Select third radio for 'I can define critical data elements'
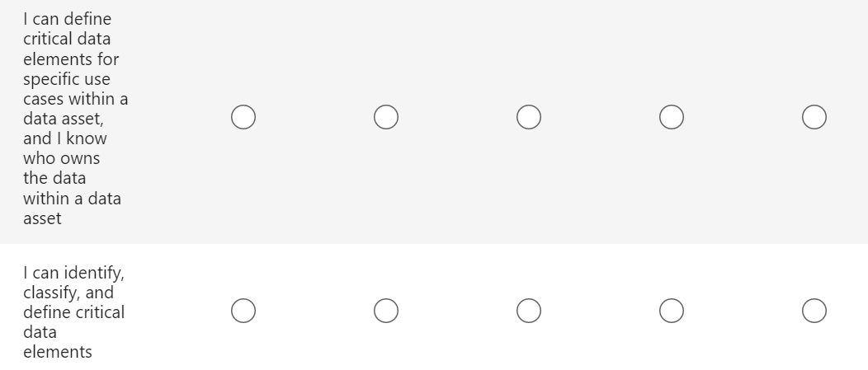Screen dimensions: 868x370 (x=528, y=118)
